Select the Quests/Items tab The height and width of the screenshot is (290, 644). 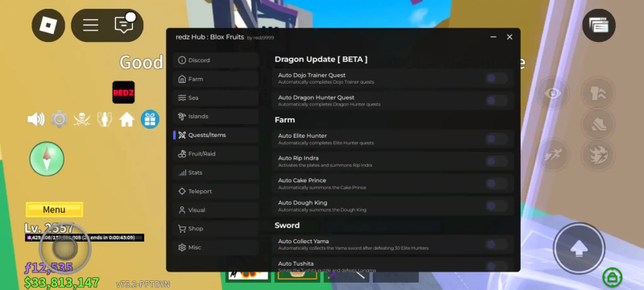click(x=216, y=135)
